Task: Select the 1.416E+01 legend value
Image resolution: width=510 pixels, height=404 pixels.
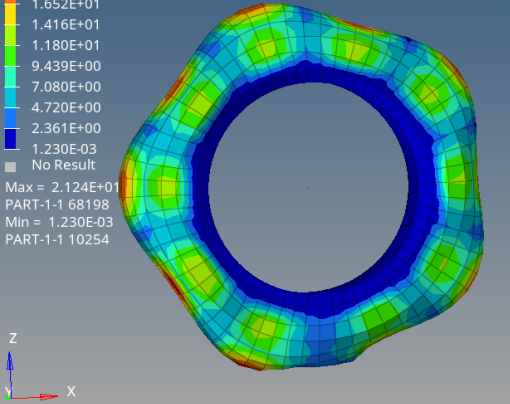Action: pos(66,25)
